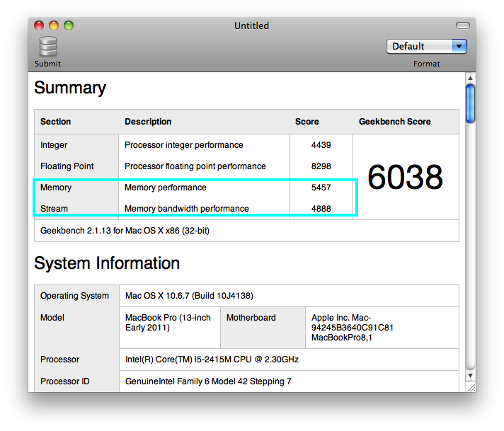Click integer score 4439

click(x=321, y=145)
